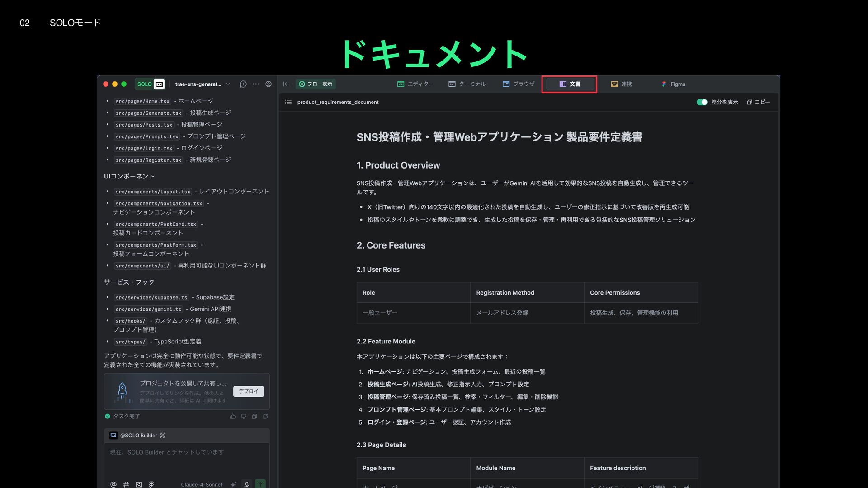Open the Claude-4-Sonnet model selector
Viewport: 868px width, 488px height.
202,484
